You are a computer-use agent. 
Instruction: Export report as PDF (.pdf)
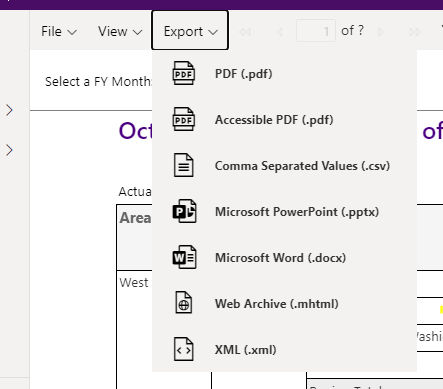pos(284,73)
